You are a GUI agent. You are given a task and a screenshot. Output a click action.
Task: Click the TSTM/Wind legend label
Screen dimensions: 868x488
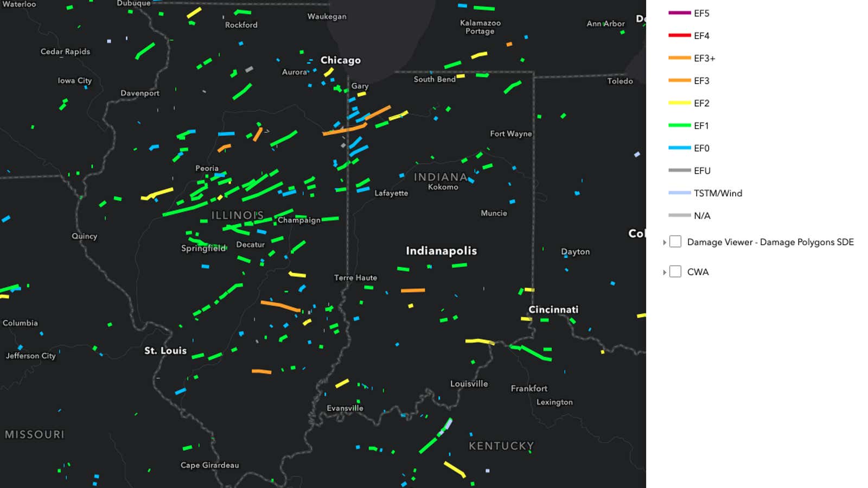718,193
